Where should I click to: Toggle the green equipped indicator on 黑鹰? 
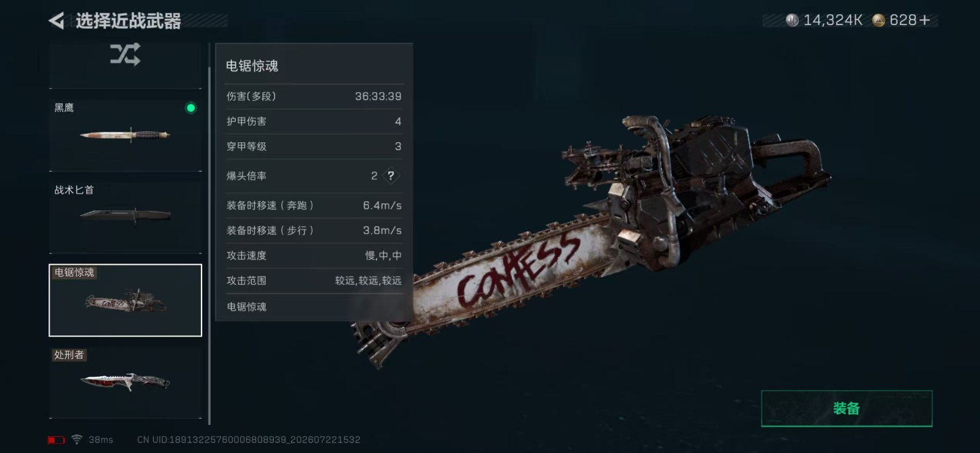(x=191, y=108)
